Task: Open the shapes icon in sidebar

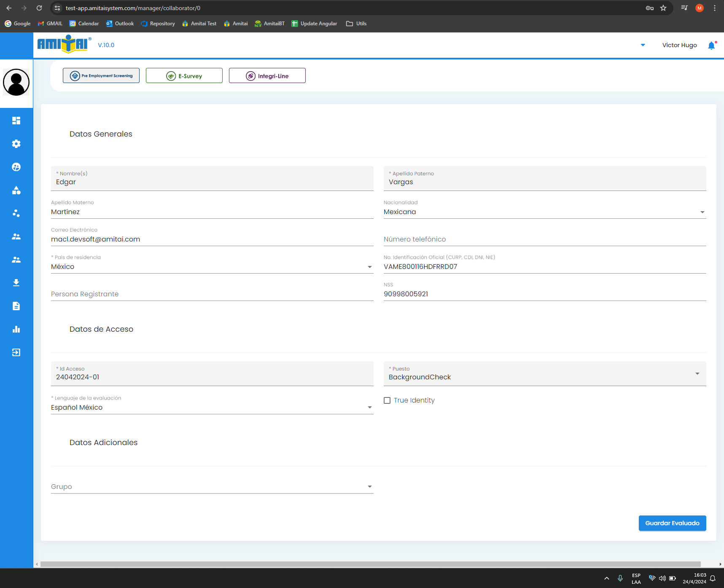Action: (16, 190)
